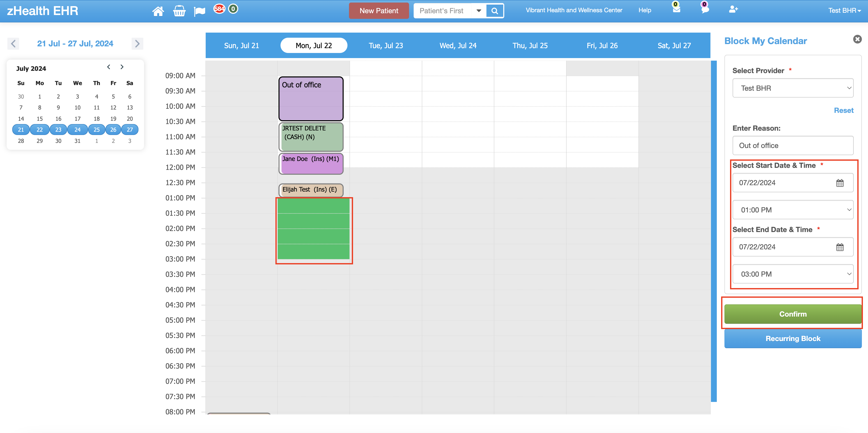Open the start date calendar picker icon
868x433 pixels.
840,183
